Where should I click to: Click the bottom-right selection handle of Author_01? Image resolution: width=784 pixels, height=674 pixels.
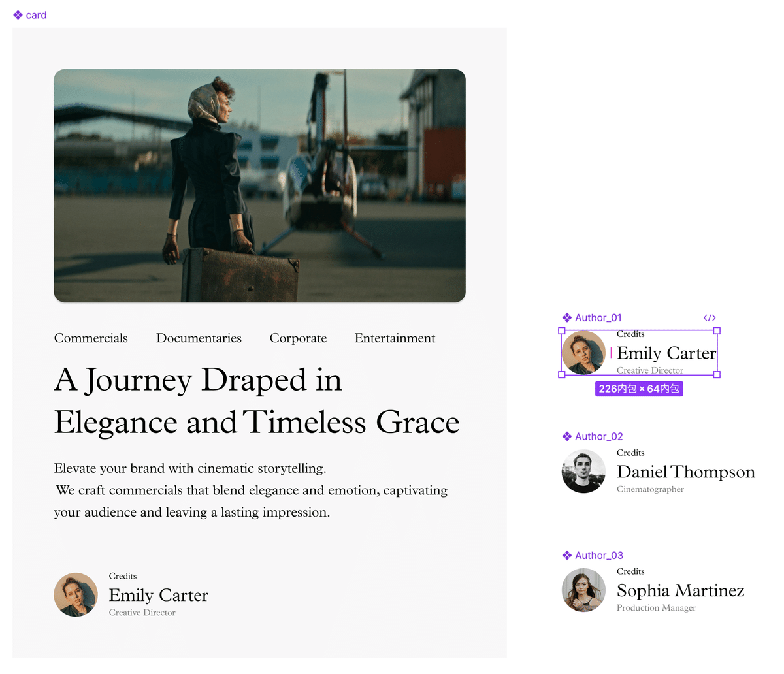coord(717,374)
